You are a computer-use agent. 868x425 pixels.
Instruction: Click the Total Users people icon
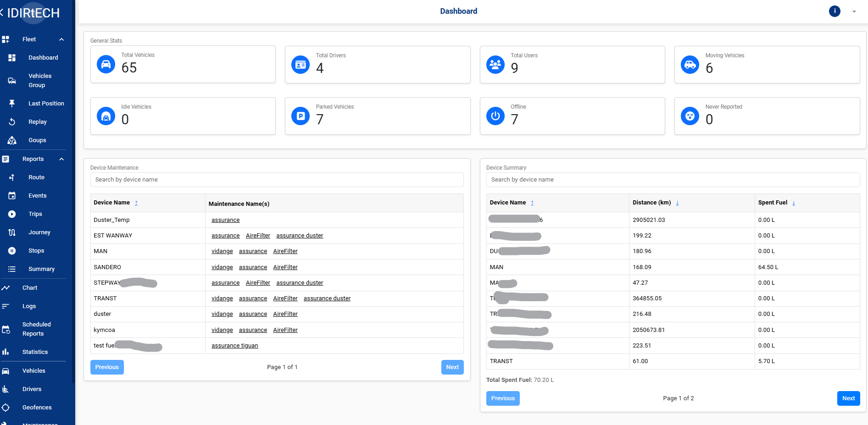[x=495, y=65]
